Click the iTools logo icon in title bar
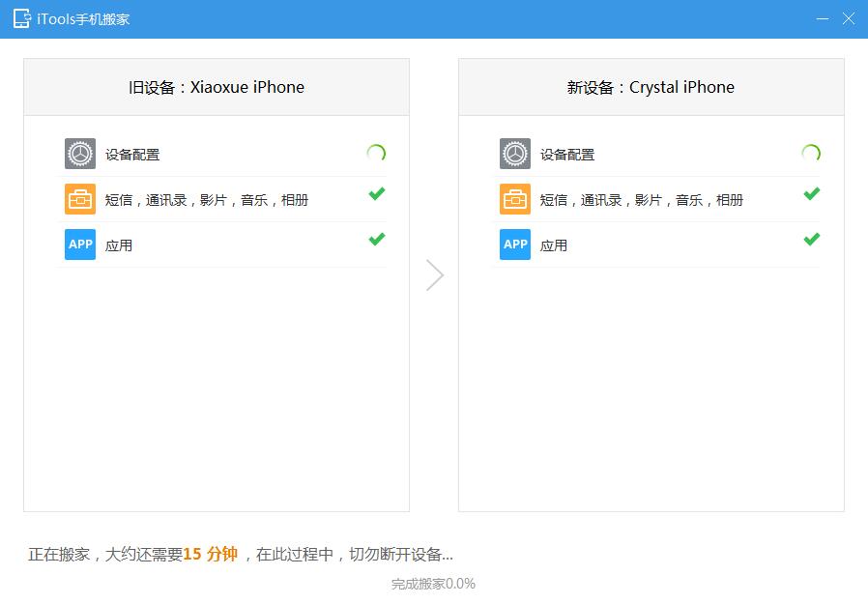Viewport: 868px width, 604px height. (22, 18)
